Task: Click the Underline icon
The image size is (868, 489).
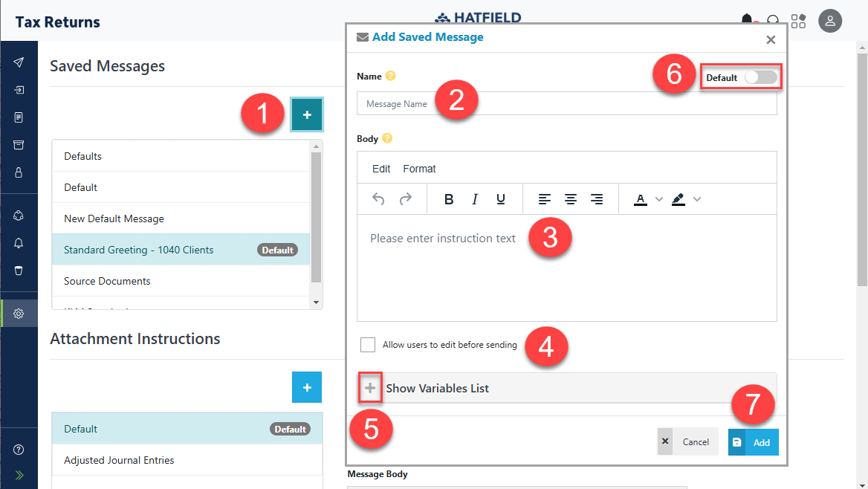Action: tap(501, 199)
